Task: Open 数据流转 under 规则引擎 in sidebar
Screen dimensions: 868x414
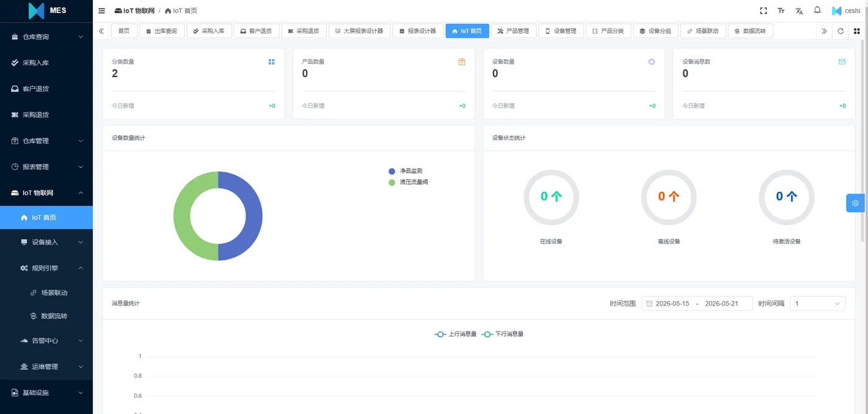Action: tap(46, 316)
